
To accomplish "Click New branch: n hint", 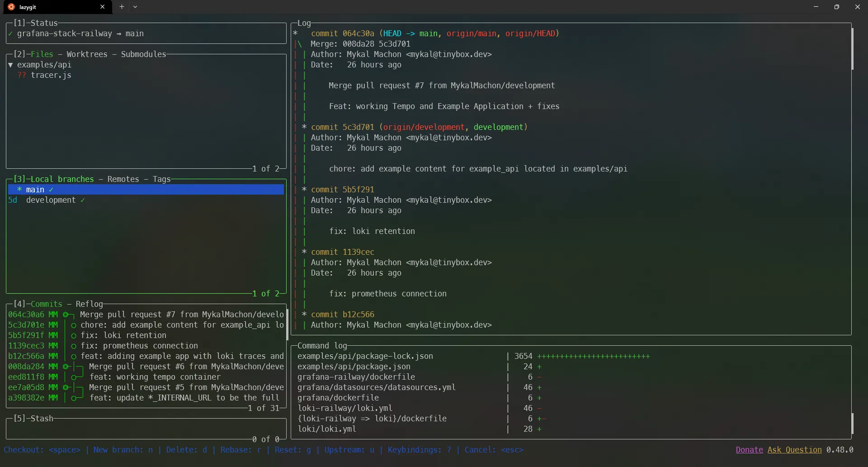I will pyautogui.click(x=123, y=450).
